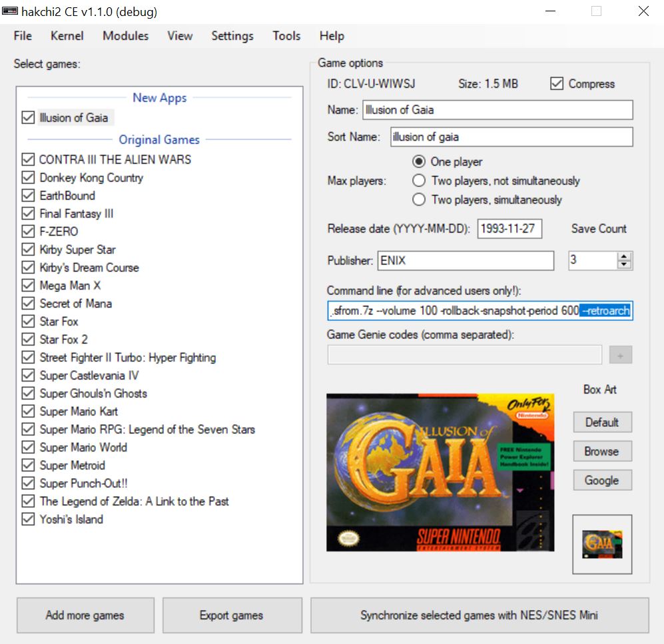Toggle the EarthBound checkbox
This screenshot has height=644, width=664.
(28, 195)
